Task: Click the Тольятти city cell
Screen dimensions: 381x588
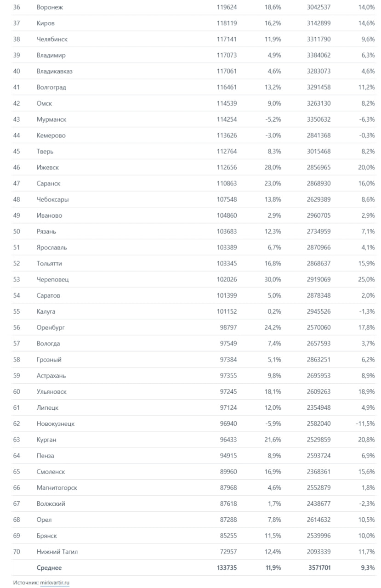Action: 49,264
